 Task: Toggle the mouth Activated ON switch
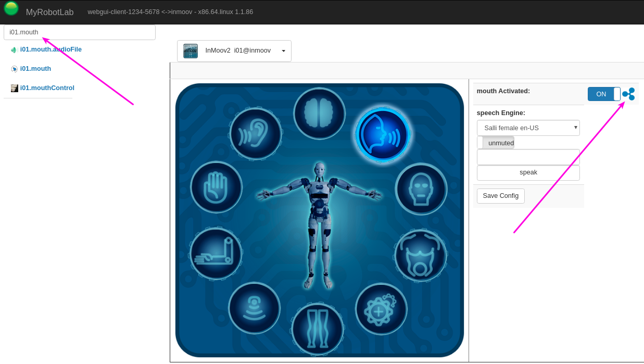click(604, 94)
